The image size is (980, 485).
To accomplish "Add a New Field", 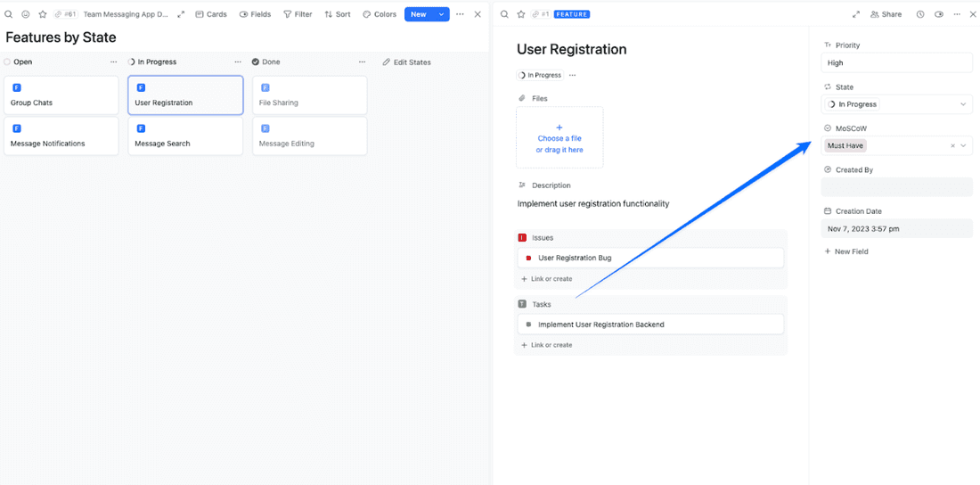I will [847, 251].
